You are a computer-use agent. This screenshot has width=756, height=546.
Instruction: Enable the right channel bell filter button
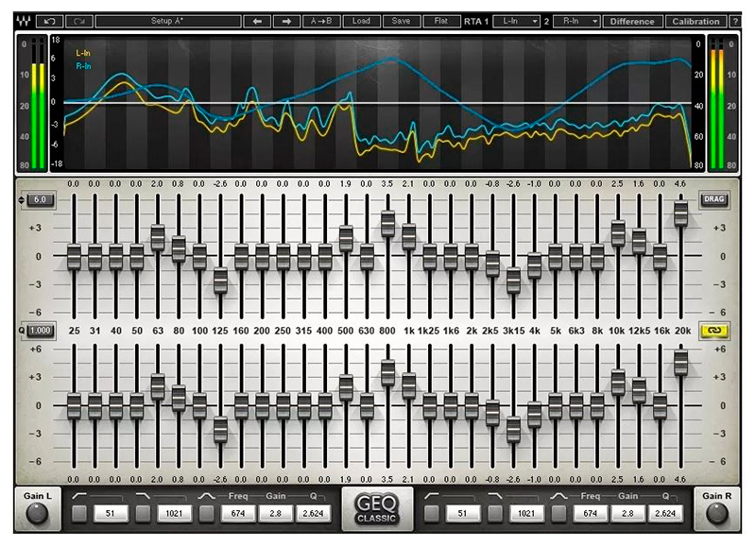[559, 513]
